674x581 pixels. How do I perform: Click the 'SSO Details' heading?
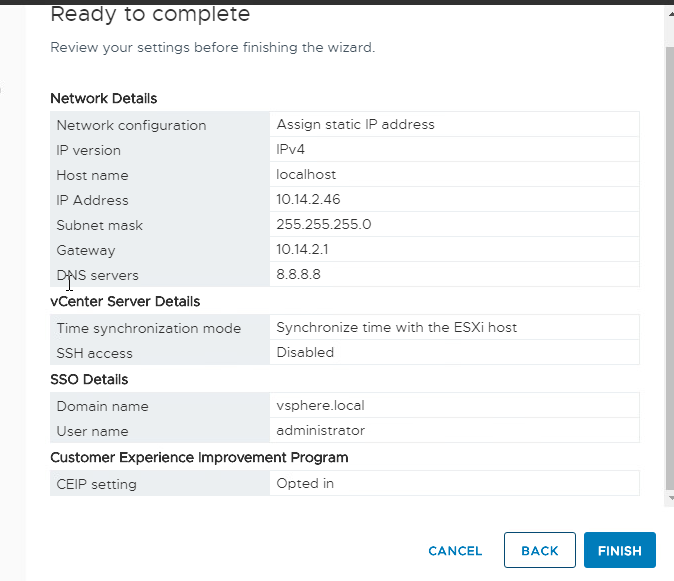click(89, 379)
